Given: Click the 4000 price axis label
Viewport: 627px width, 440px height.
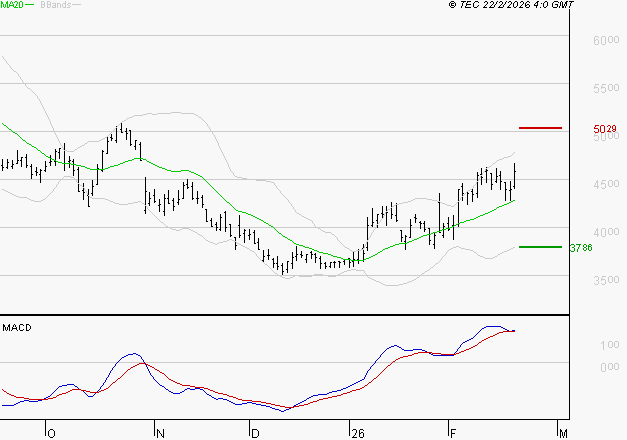Looking at the screenshot, I should [606, 232].
